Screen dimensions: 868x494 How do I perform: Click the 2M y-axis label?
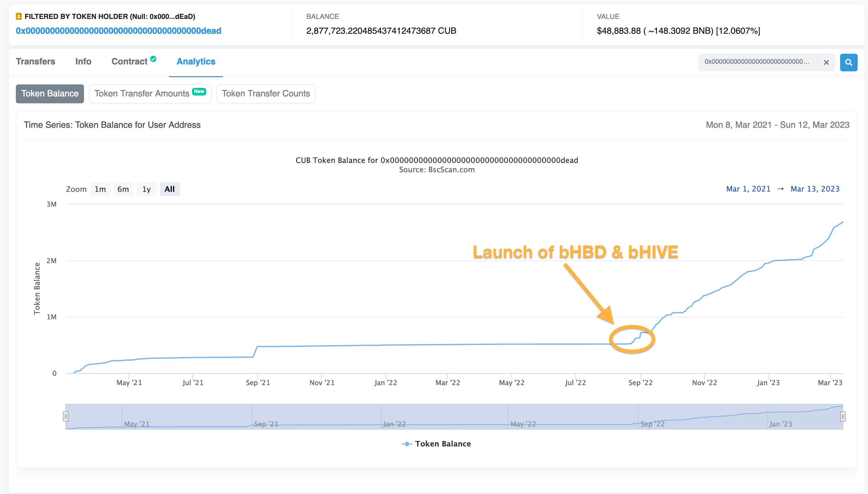point(52,261)
